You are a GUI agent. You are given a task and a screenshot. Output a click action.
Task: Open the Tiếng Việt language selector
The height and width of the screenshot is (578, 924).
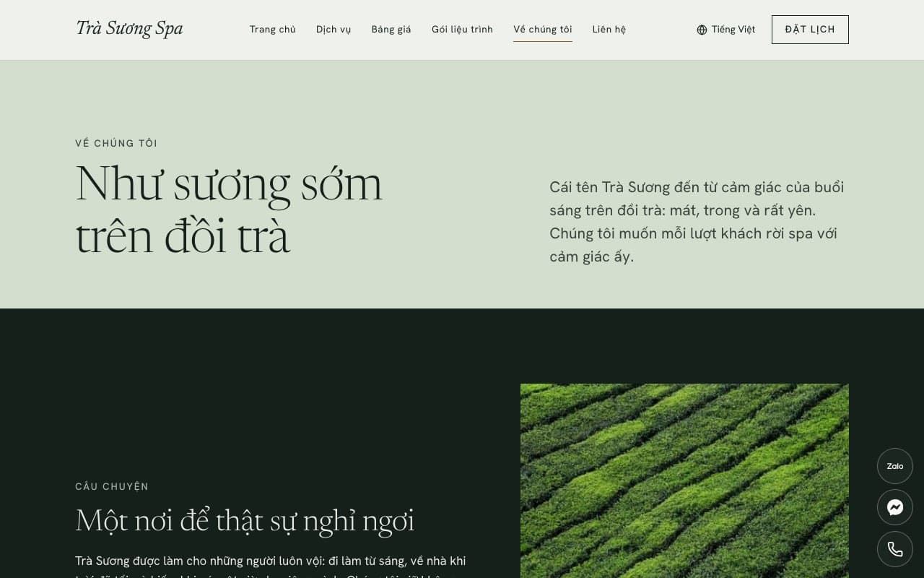point(726,30)
